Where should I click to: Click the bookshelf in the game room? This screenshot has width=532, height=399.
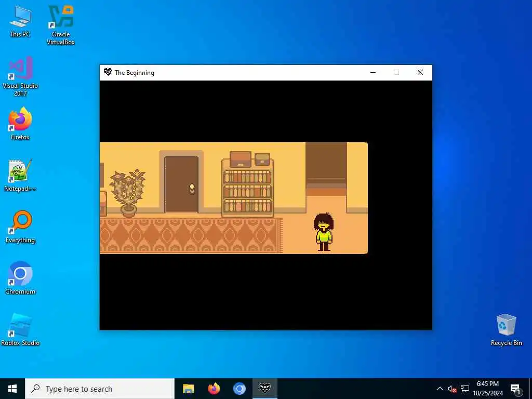pos(248,188)
